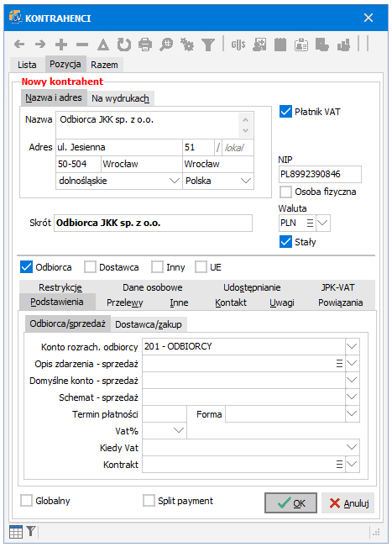The image size is (392, 547).
Task: Click the GUS lookup icon
Action: [x=238, y=45]
